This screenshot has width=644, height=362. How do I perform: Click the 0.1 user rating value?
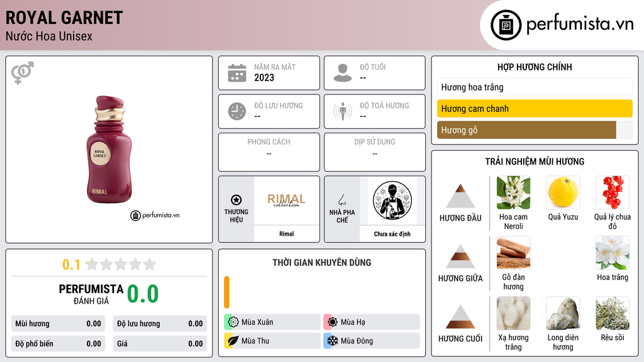pos(71,265)
